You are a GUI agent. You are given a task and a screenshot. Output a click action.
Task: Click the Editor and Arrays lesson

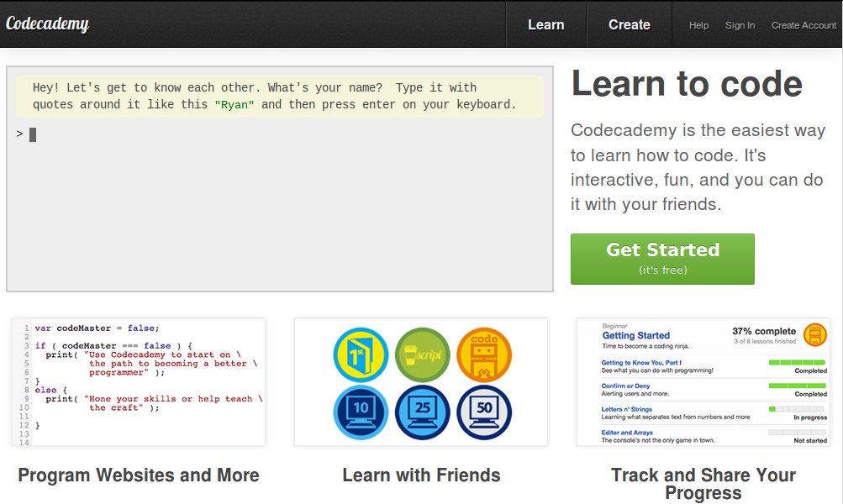point(627,433)
